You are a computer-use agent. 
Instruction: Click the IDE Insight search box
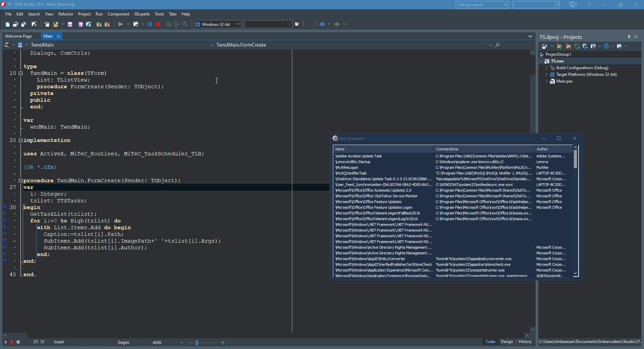(x=536, y=5)
